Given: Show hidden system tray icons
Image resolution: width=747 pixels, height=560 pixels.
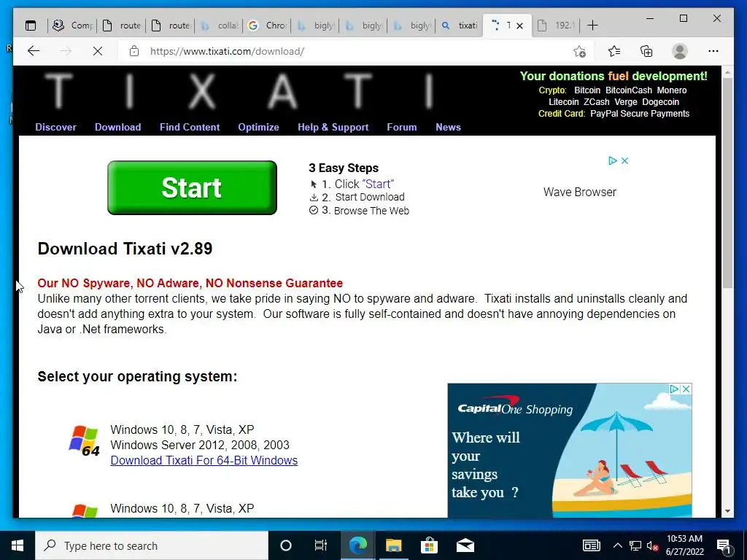Looking at the screenshot, I should [617, 545].
